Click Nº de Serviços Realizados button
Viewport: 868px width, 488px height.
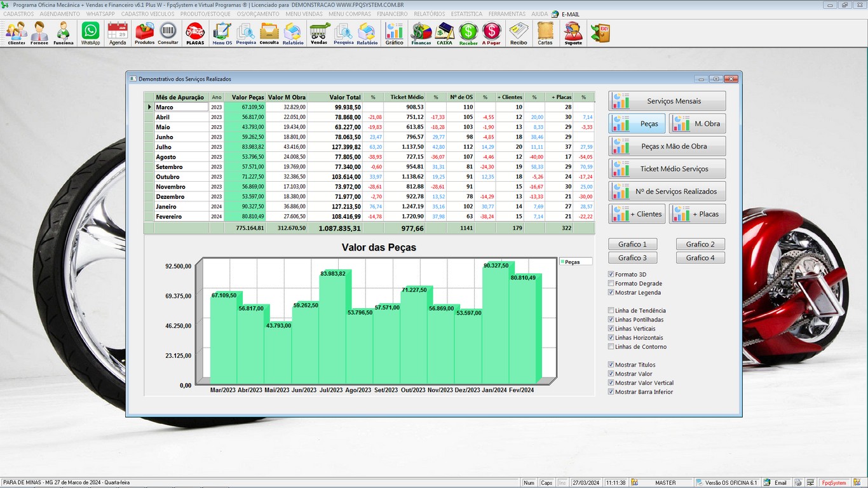click(667, 191)
